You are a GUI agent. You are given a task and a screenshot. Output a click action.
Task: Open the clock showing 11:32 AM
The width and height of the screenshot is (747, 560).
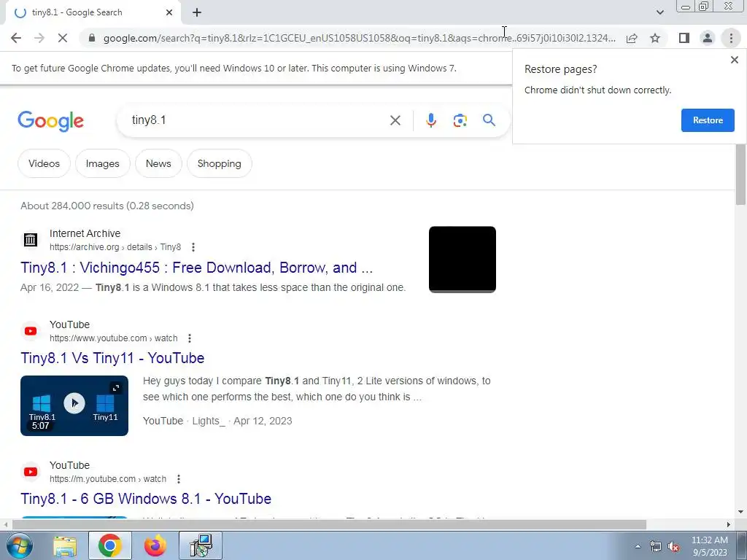pyautogui.click(x=710, y=546)
